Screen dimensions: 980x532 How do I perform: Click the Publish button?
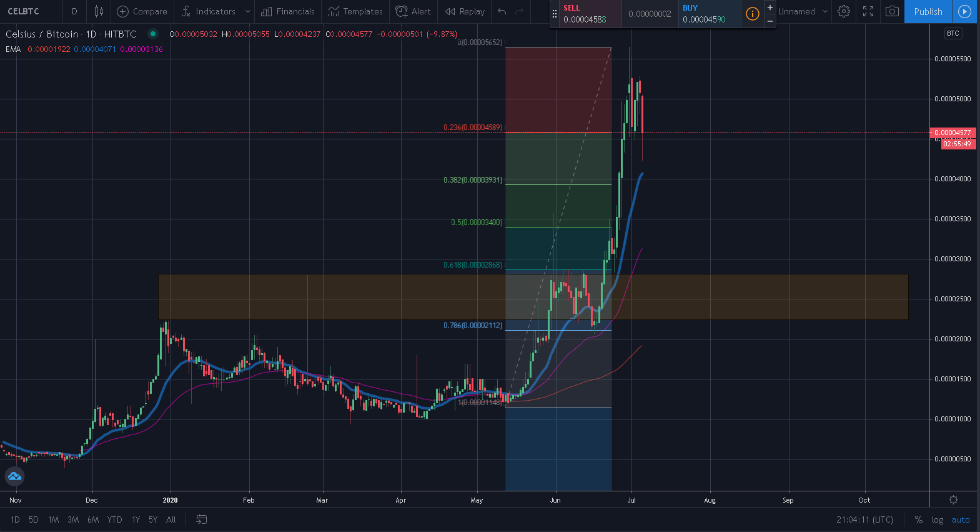click(x=928, y=11)
